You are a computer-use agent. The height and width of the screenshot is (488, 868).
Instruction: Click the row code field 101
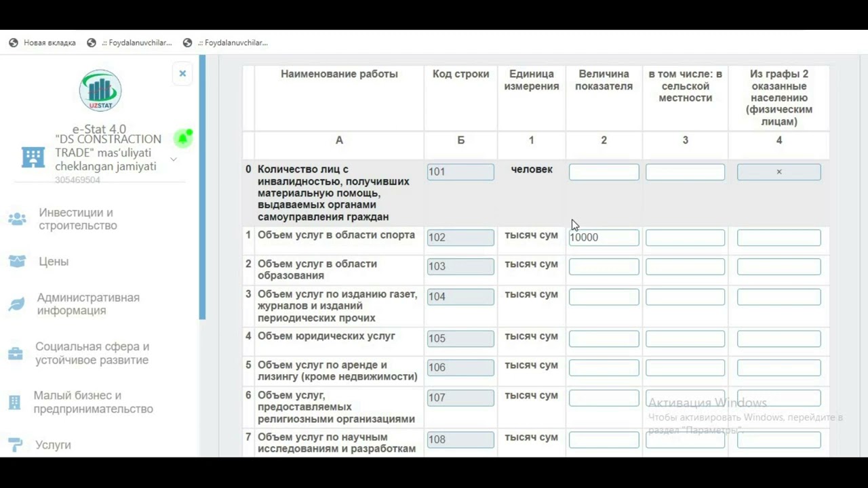coord(460,172)
